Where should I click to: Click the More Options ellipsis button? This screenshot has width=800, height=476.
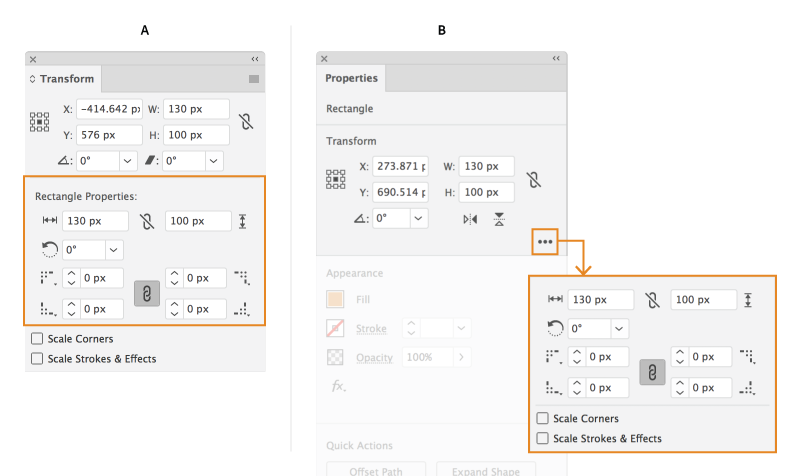[545, 241]
